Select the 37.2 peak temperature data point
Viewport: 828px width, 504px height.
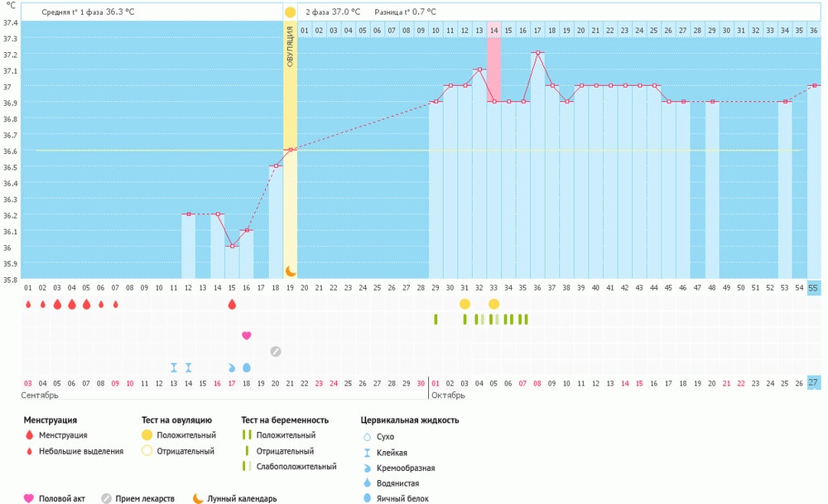click(537, 52)
